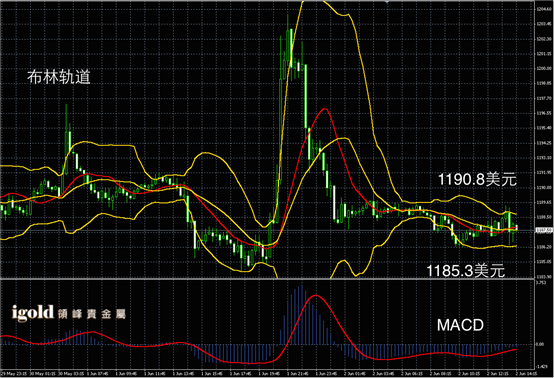Click the 領峰貴金屬 brand text
554x378 pixels.
click(92, 314)
